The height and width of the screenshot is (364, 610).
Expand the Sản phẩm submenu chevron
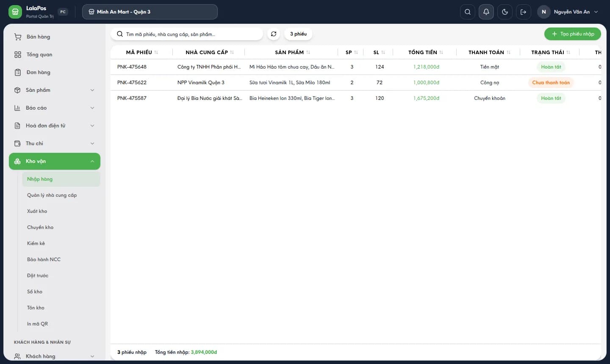92,90
